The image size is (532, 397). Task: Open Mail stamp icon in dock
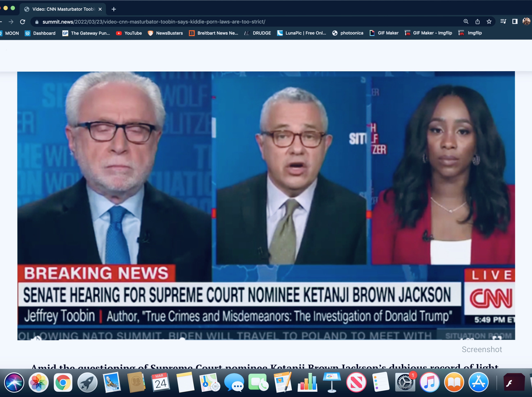click(x=112, y=382)
